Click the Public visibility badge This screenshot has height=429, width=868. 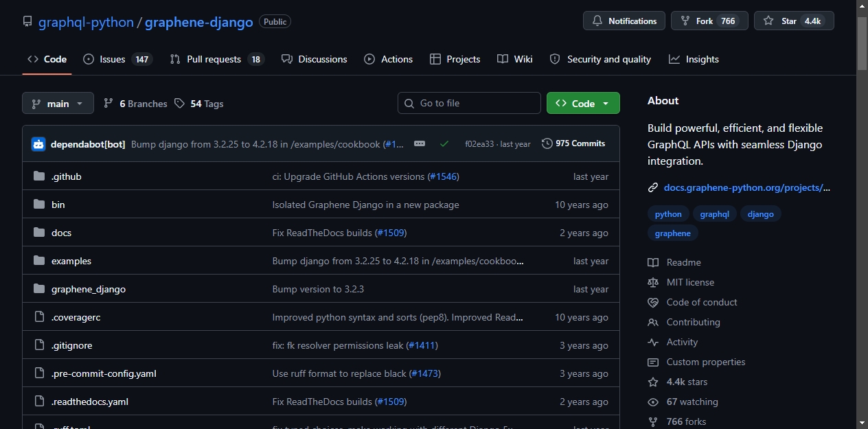pos(275,21)
